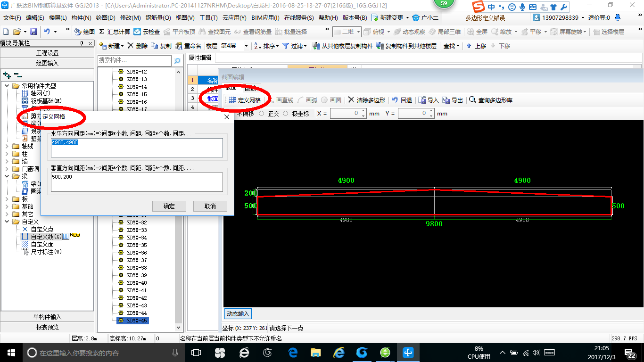Click 单构件输入 navigation button
The image size is (644, 362).
click(47, 317)
